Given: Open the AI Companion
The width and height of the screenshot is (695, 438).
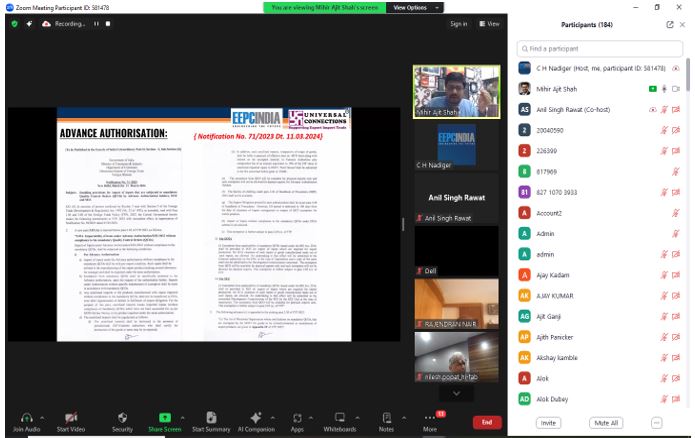Looking at the screenshot, I should 256,418.
